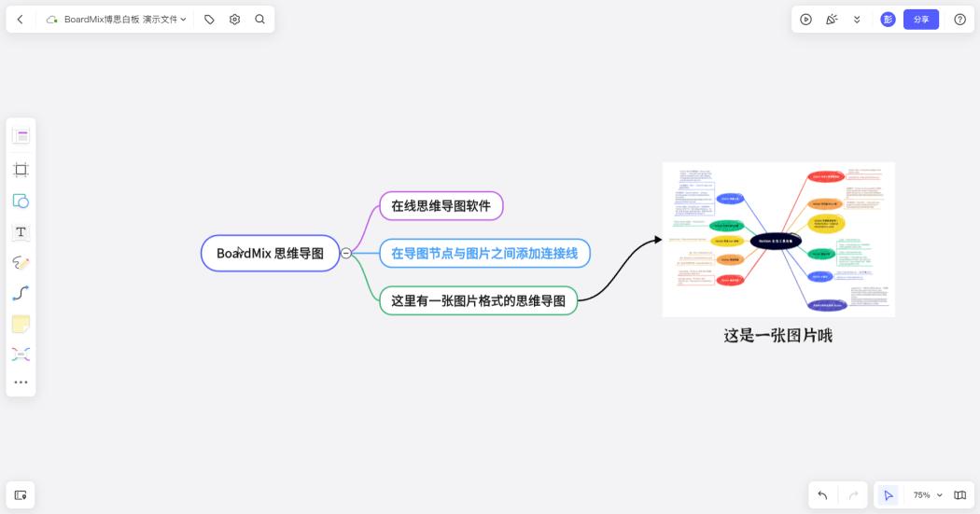
Task: Click the celebration party icon
Action: coord(832,20)
